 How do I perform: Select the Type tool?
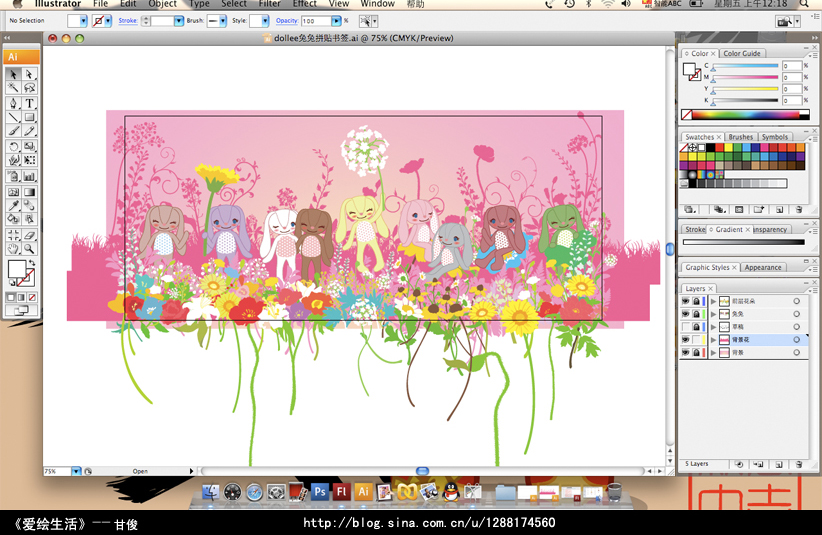tap(29, 103)
